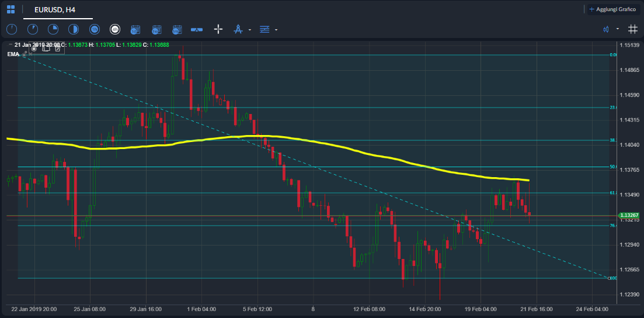Click the 1.14590 price axis label
The image size is (644, 318).
(629, 95)
